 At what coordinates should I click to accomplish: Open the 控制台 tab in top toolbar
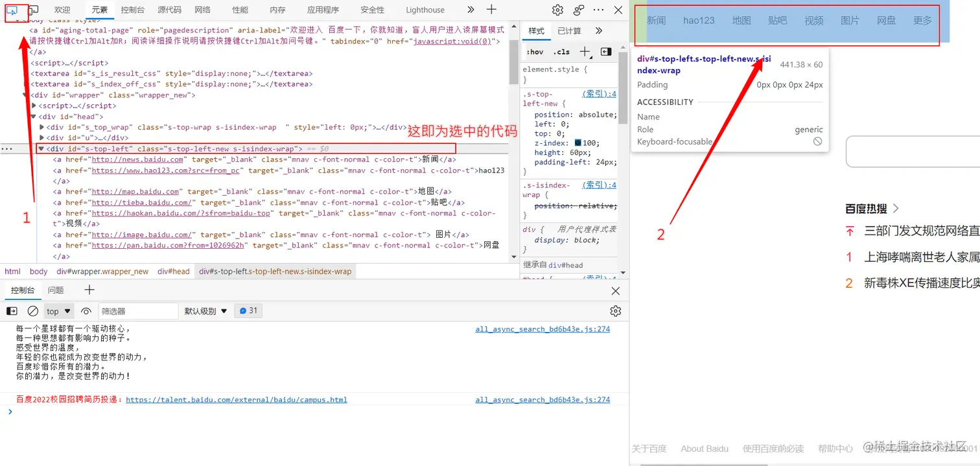point(133,10)
